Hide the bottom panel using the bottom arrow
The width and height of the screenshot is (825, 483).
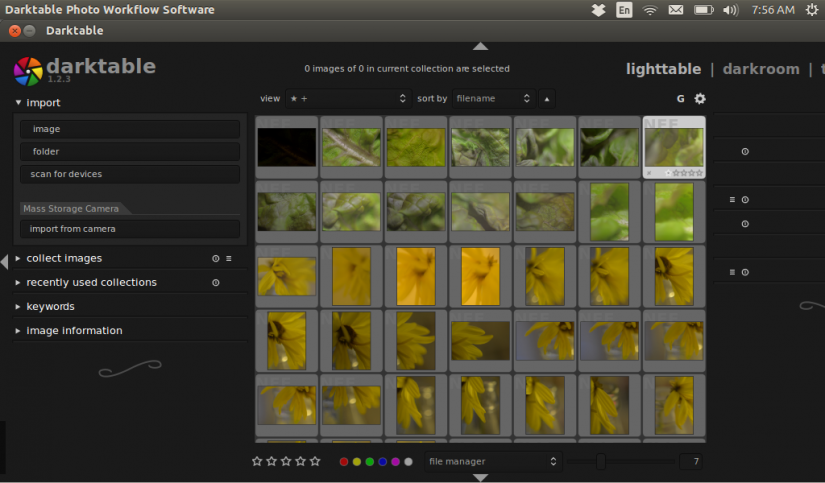click(480, 478)
